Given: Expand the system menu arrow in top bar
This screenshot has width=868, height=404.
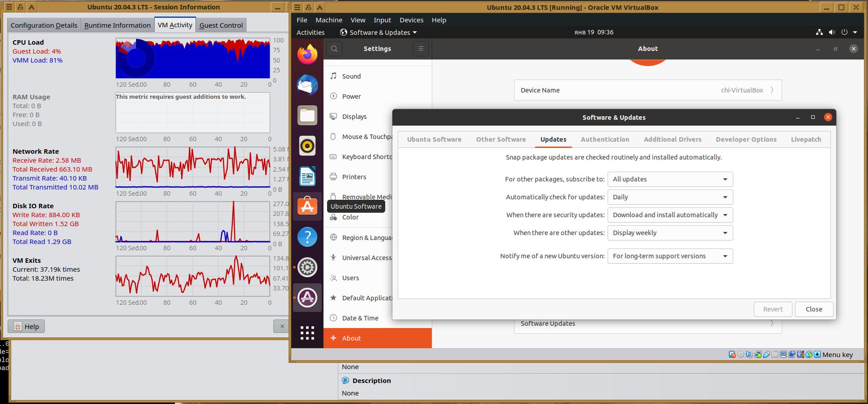Looking at the screenshot, I should 855,32.
